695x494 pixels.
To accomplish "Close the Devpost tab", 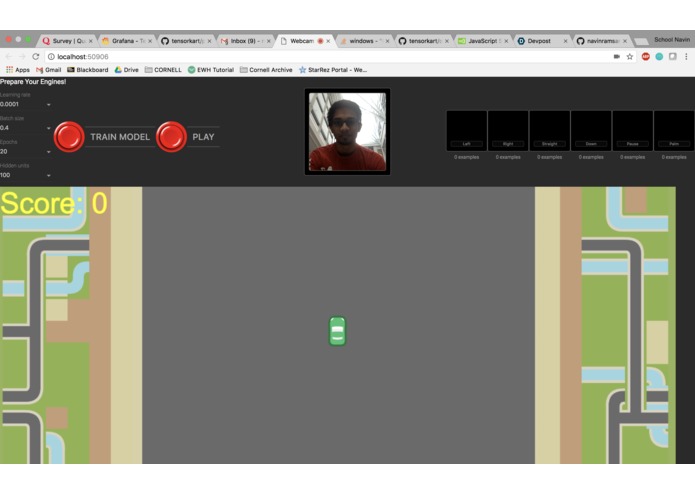I will (565, 41).
